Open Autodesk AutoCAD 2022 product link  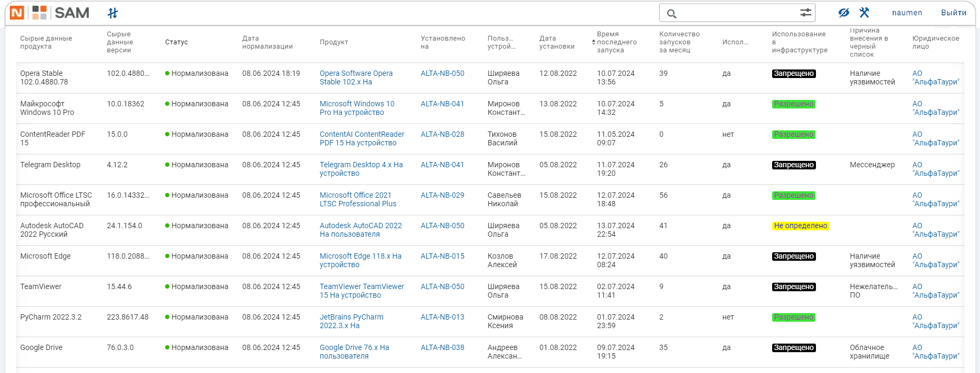361,230
